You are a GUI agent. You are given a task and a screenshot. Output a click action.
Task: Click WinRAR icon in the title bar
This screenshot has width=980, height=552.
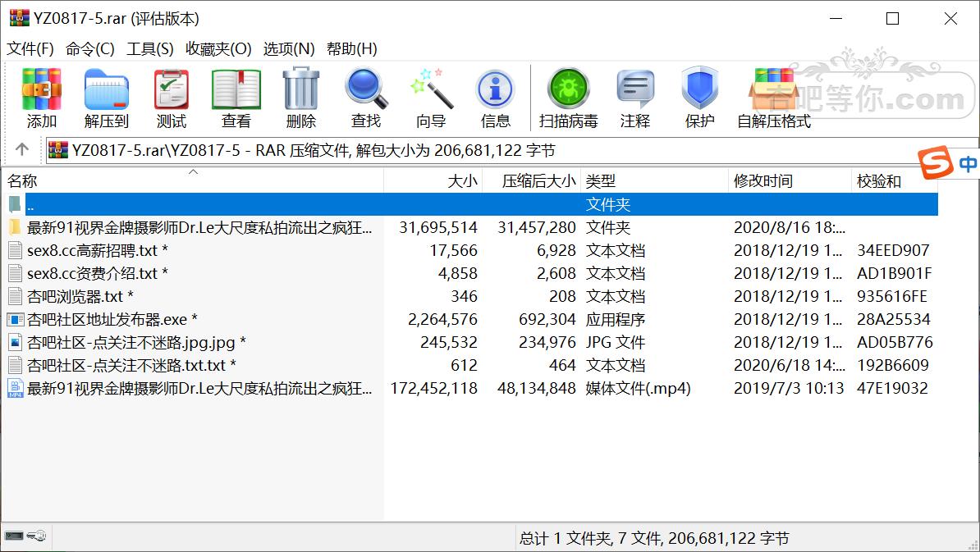click(20, 18)
